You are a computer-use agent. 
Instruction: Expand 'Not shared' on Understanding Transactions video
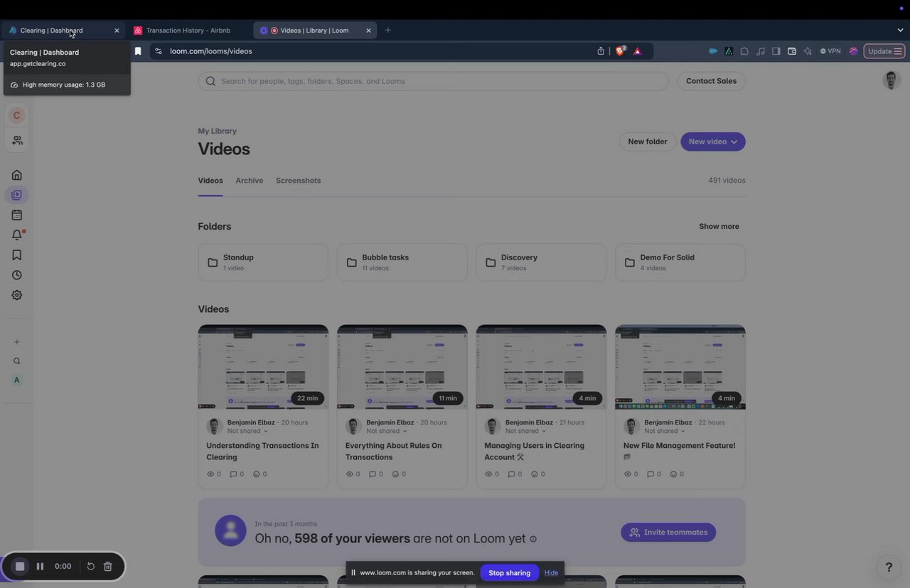(x=247, y=431)
